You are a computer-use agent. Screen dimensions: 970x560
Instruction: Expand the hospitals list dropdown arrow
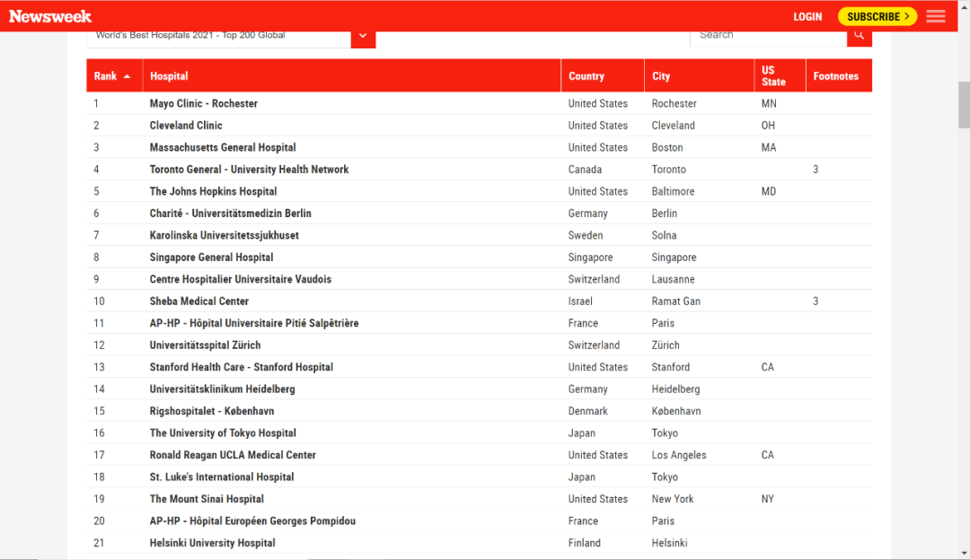(363, 37)
